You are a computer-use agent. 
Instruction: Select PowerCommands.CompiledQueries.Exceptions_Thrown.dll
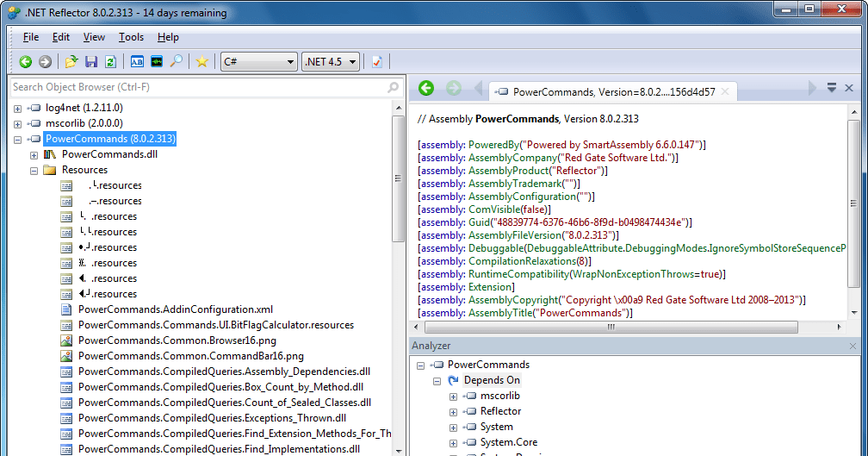tap(212, 418)
